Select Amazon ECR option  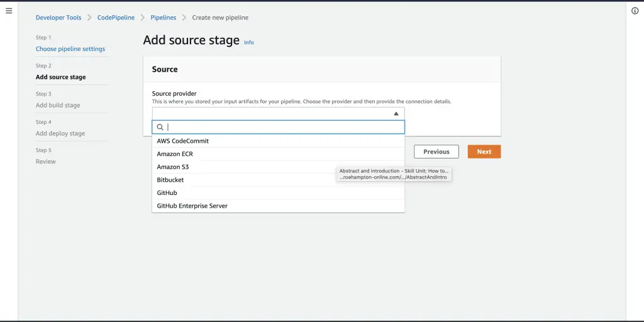[279, 154]
